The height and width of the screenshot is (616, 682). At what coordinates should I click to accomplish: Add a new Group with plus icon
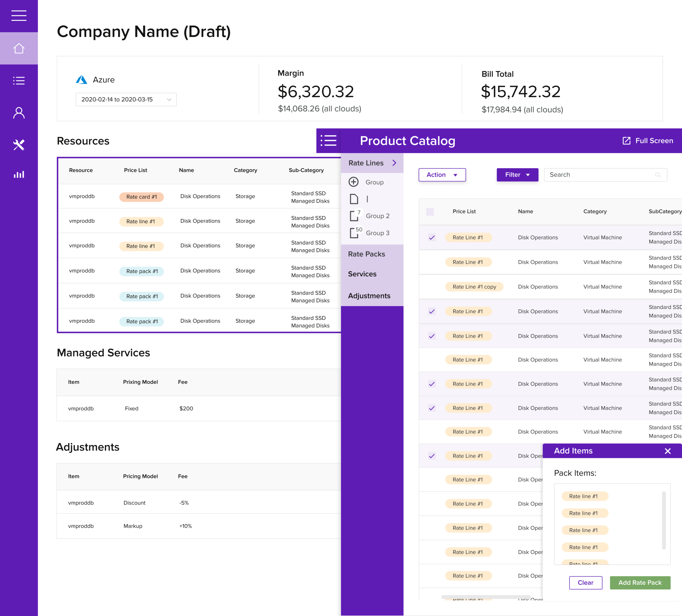[x=354, y=182]
